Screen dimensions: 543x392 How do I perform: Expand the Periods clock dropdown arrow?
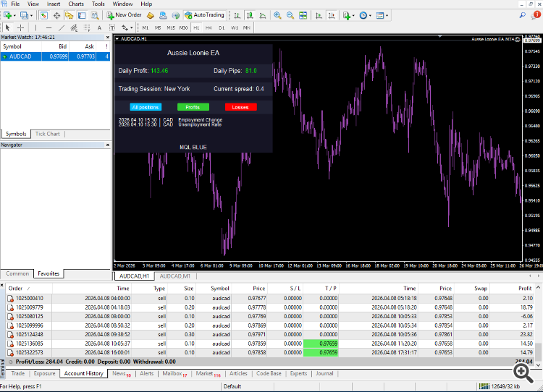click(370, 16)
